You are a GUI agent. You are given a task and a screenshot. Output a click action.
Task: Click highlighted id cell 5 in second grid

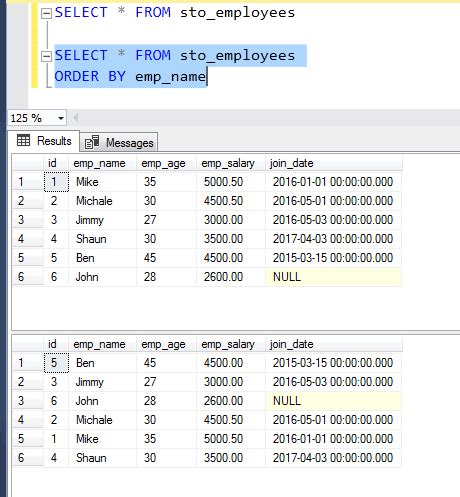click(56, 363)
